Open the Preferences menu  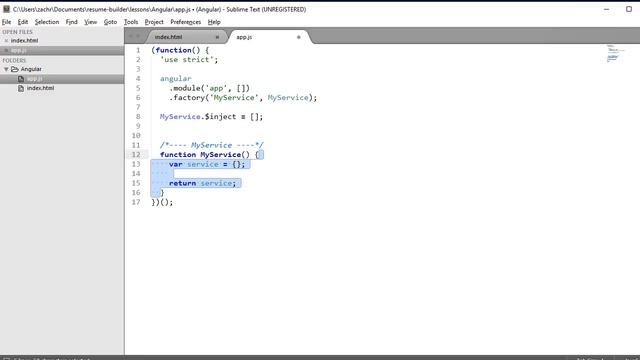point(186,22)
